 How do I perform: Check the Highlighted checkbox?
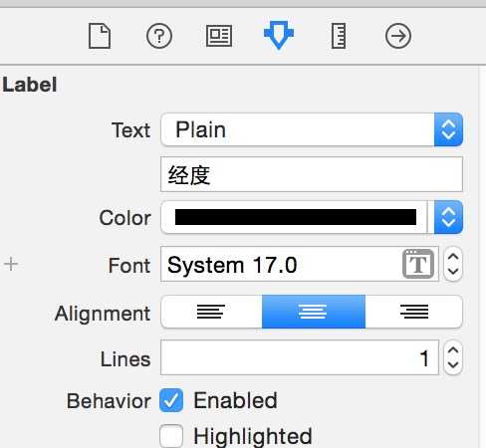point(171,436)
